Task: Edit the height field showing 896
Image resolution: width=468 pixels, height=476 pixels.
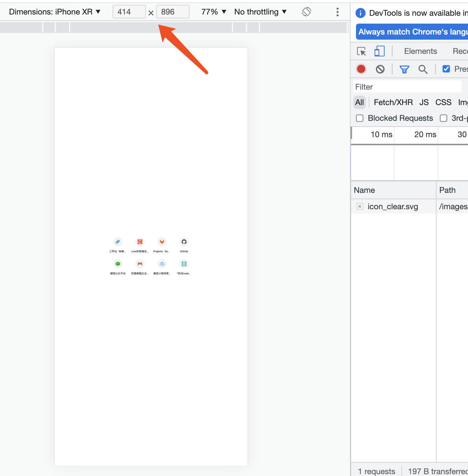Action: click(x=173, y=12)
